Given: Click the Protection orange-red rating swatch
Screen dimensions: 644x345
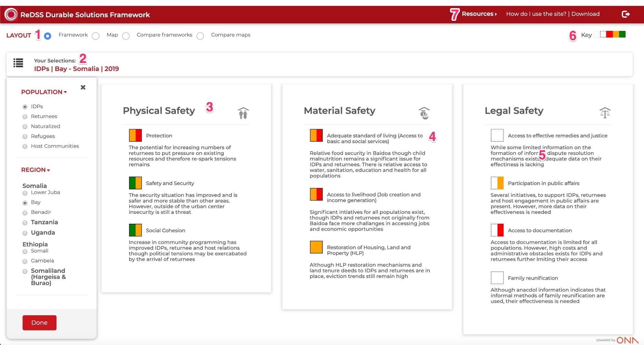Looking at the screenshot, I should coord(135,135).
